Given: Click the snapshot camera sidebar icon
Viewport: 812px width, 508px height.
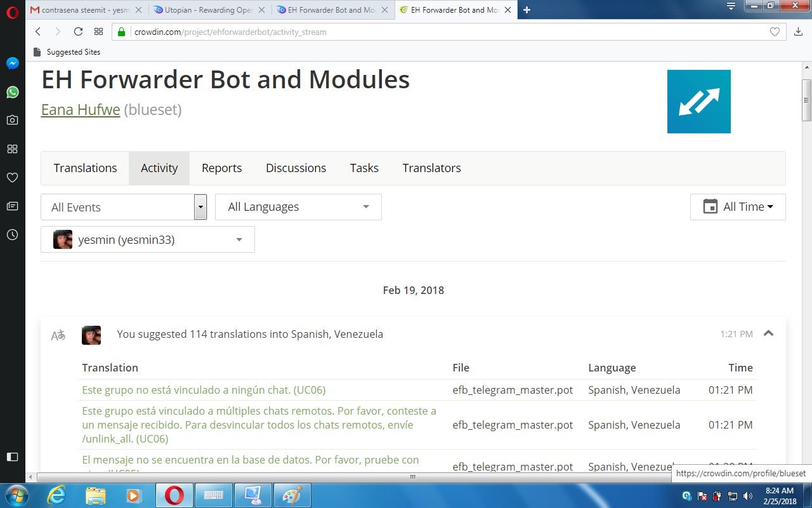Looking at the screenshot, I should point(13,120).
